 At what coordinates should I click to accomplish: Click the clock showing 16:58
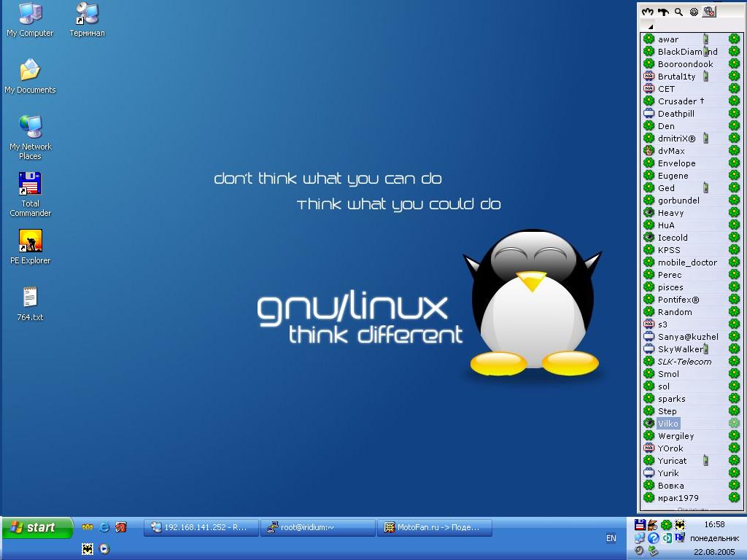tap(714, 524)
